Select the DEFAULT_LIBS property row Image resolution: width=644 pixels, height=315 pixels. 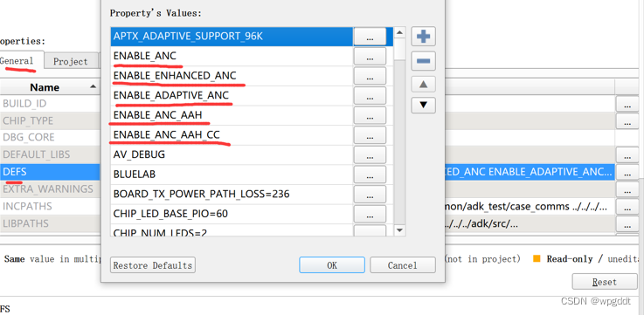[x=50, y=154]
